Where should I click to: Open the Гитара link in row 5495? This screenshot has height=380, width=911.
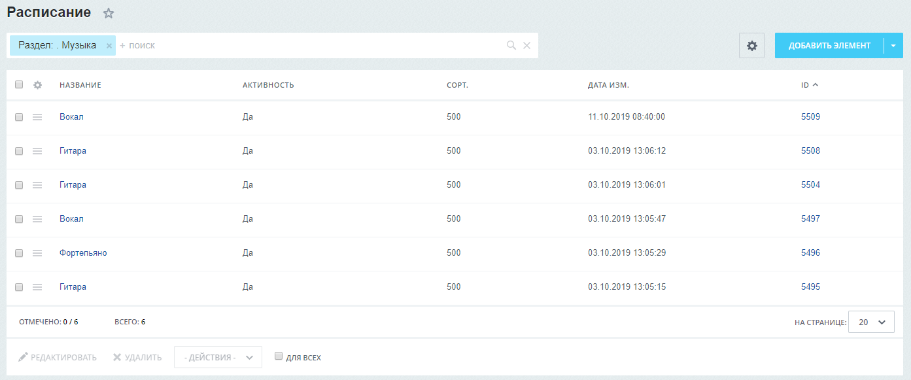[x=73, y=287]
